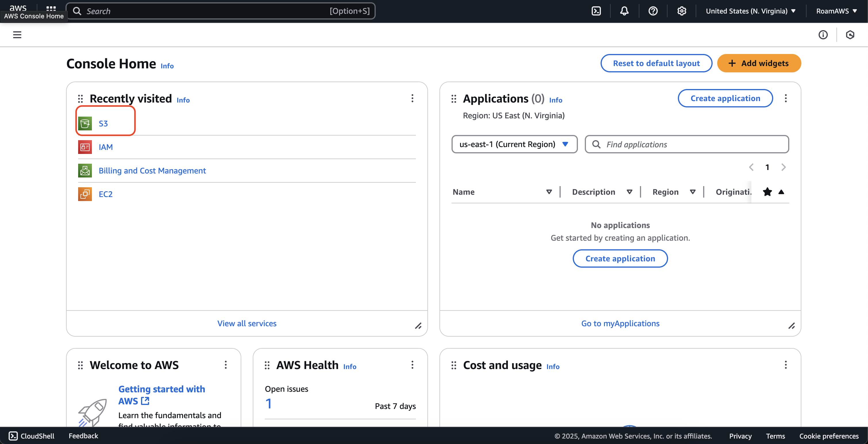The image size is (868, 444).
Task: Toggle the favorites sort ascending arrow
Action: [781, 192]
